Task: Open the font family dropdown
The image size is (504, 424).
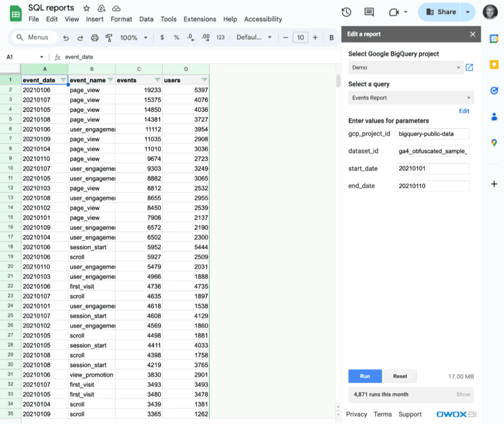Action: point(254,38)
